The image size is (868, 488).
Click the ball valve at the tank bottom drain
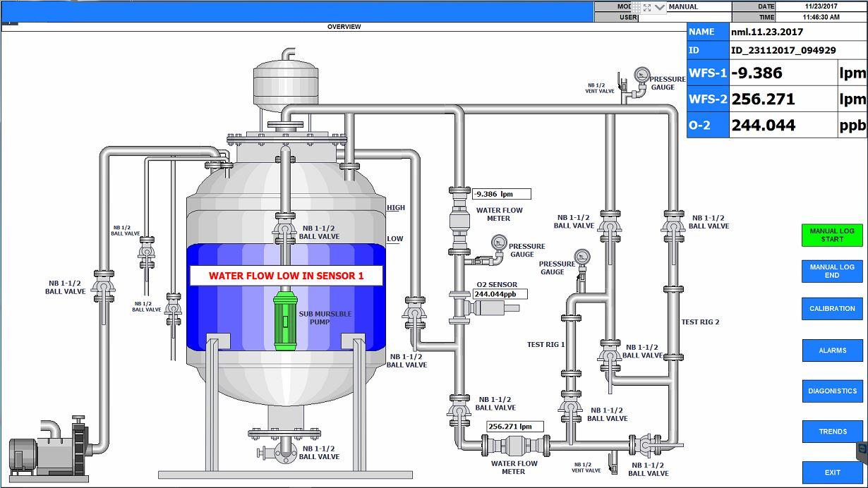[x=284, y=450]
